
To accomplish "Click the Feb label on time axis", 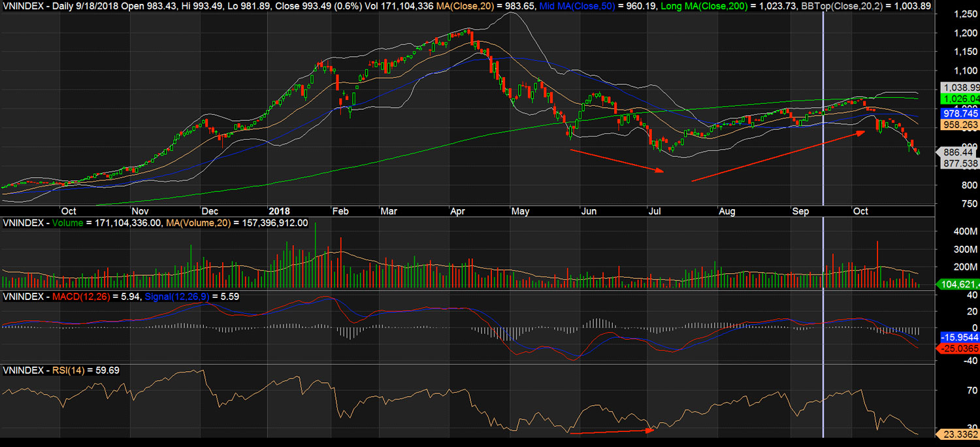I will tap(340, 211).
